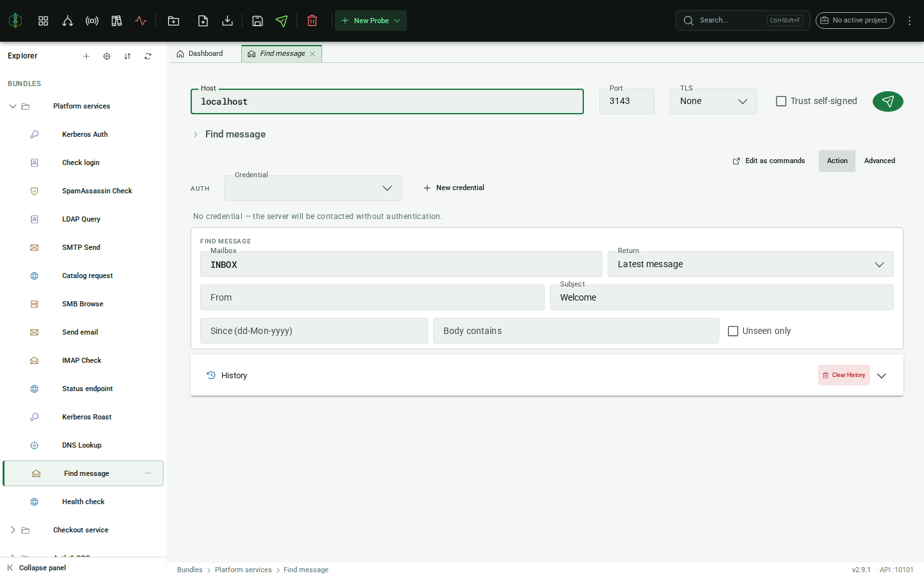Viewport: 924px width, 578px height.
Task: Open the grid dashboard icon in toolbar
Action: coord(43,21)
